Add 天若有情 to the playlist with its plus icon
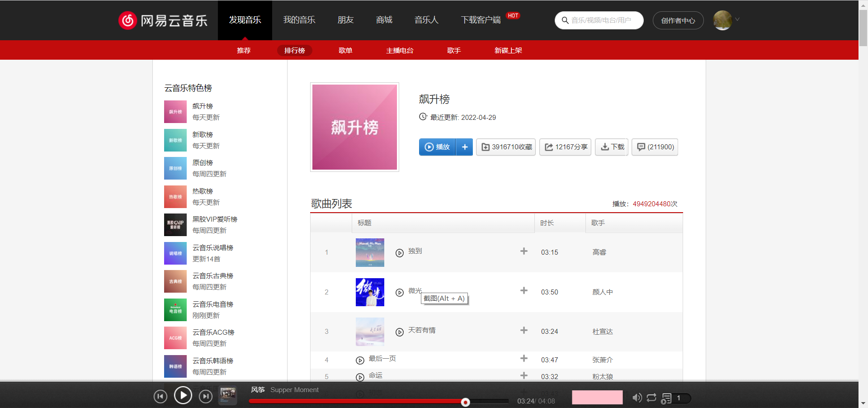The image size is (868, 408). (x=524, y=330)
